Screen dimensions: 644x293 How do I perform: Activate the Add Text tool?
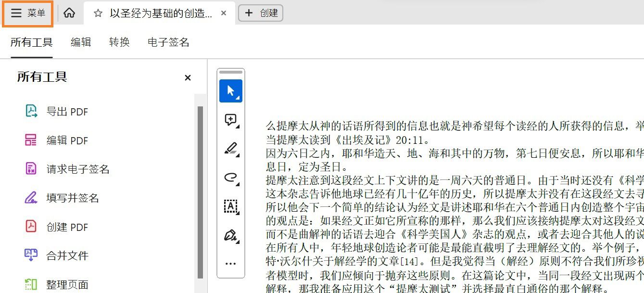[x=230, y=207]
